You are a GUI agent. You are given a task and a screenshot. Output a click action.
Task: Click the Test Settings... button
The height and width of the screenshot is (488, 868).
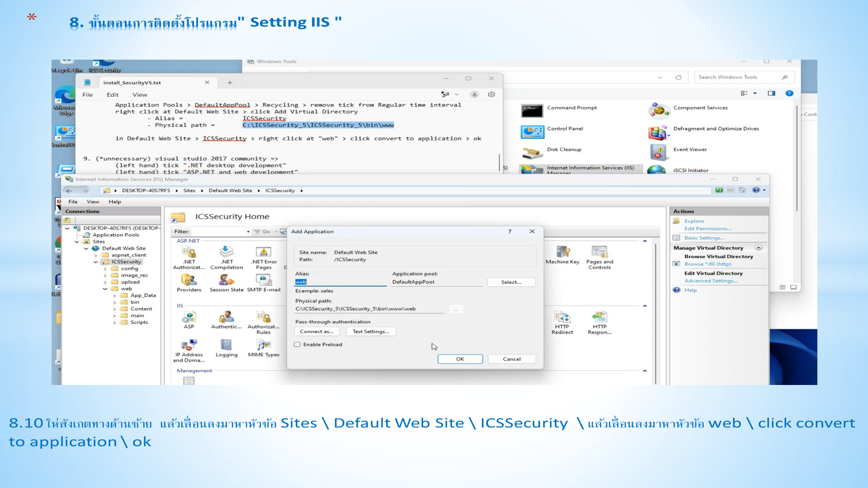point(371,332)
